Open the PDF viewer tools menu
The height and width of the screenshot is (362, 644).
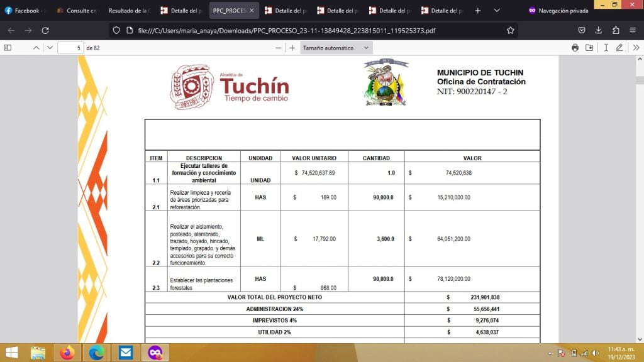click(636, 48)
